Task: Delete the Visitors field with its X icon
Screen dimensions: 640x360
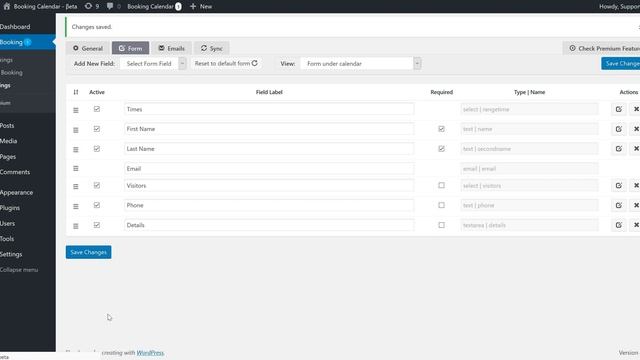Action: coord(636,186)
